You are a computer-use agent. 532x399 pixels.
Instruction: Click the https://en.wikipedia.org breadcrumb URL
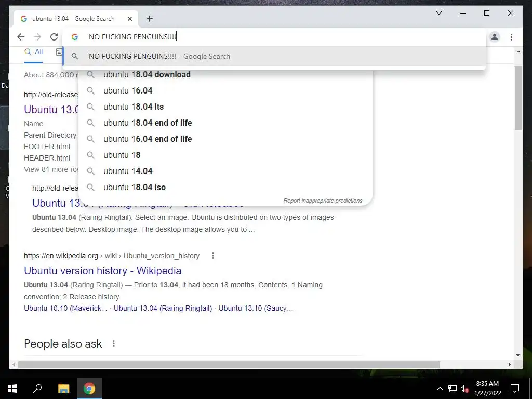click(x=112, y=256)
